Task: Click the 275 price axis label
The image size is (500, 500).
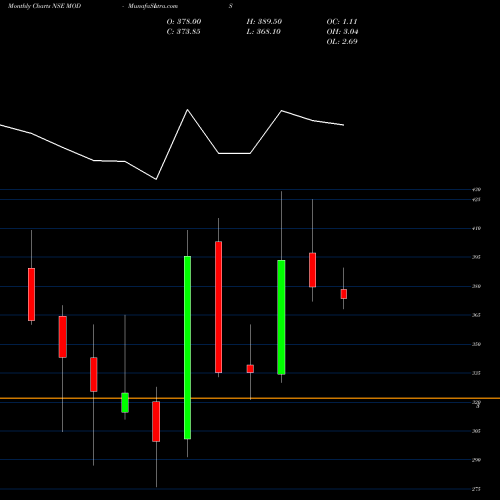Action: point(476,489)
